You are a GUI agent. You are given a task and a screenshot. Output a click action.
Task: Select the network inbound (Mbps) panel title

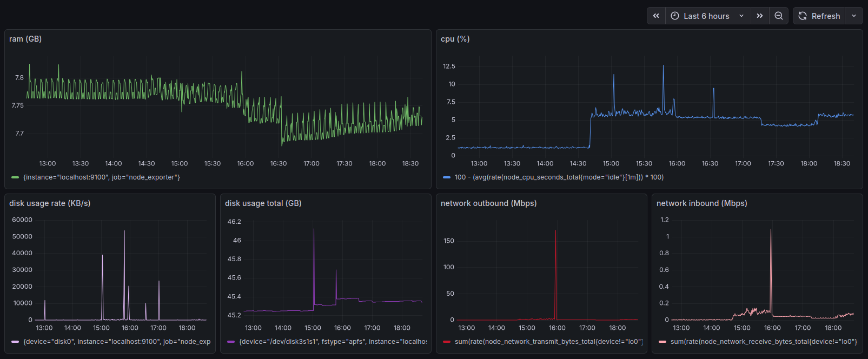[701, 203]
